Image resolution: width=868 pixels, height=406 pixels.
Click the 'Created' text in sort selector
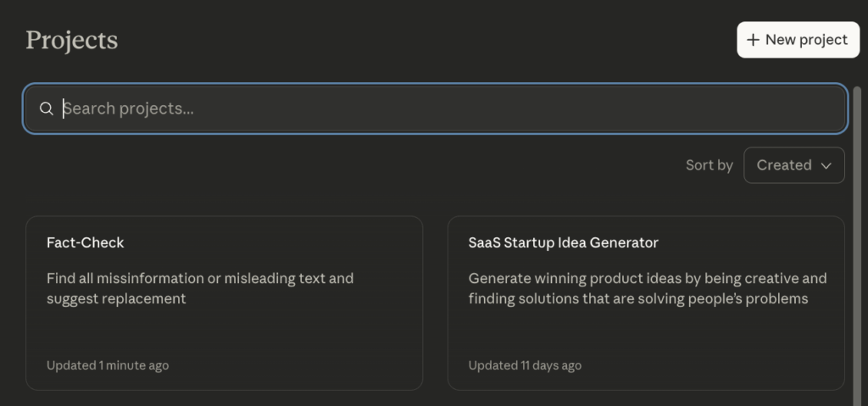coord(783,165)
